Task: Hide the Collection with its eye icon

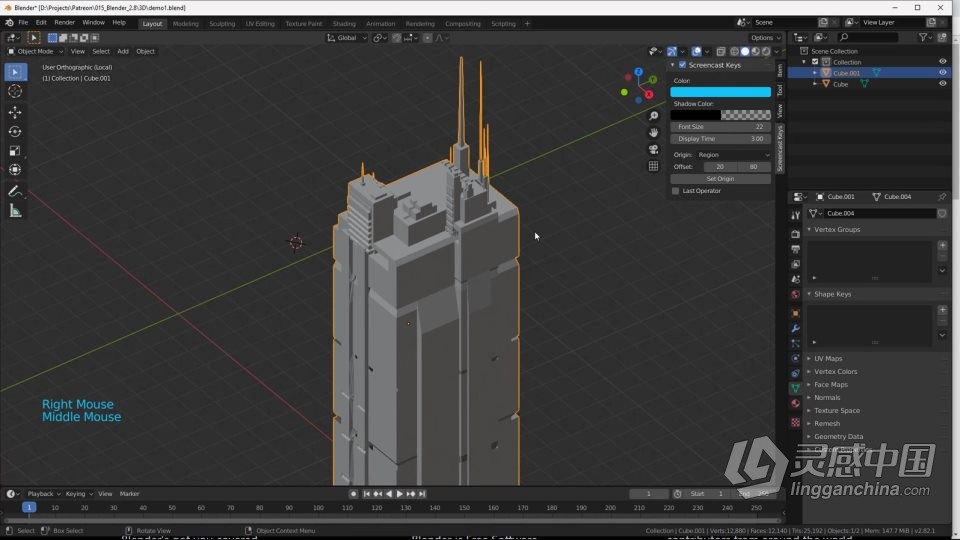Action: pyautogui.click(x=942, y=62)
